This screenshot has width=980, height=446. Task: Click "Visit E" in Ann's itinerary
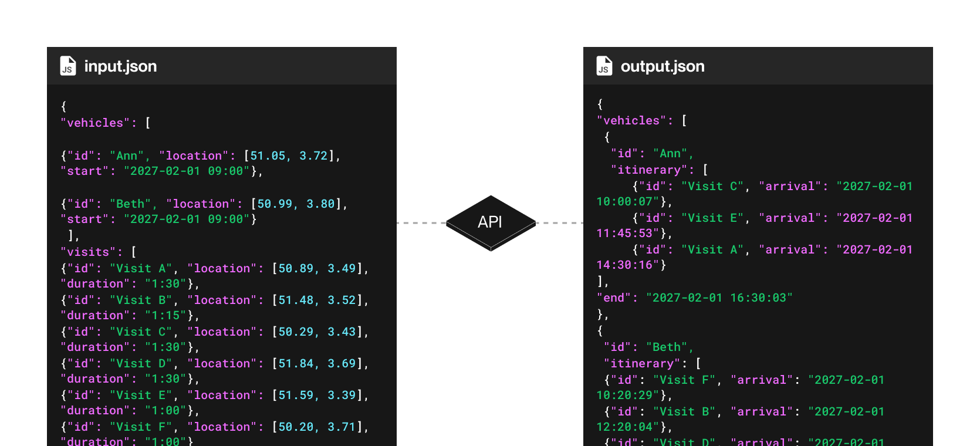tap(712, 218)
